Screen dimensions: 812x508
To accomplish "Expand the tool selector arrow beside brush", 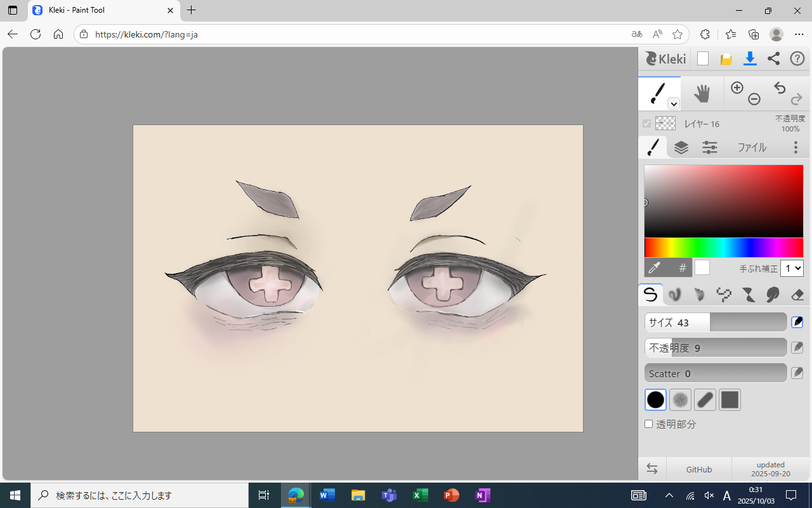I will pyautogui.click(x=674, y=104).
